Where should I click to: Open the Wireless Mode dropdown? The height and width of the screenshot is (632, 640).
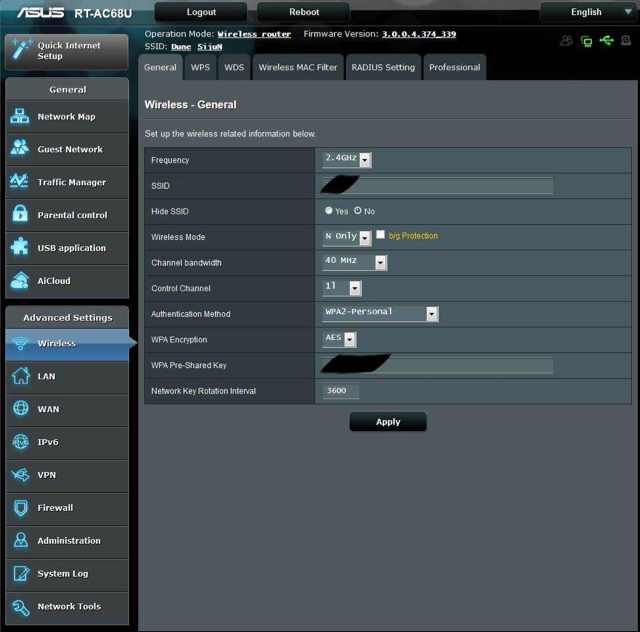tap(347, 237)
